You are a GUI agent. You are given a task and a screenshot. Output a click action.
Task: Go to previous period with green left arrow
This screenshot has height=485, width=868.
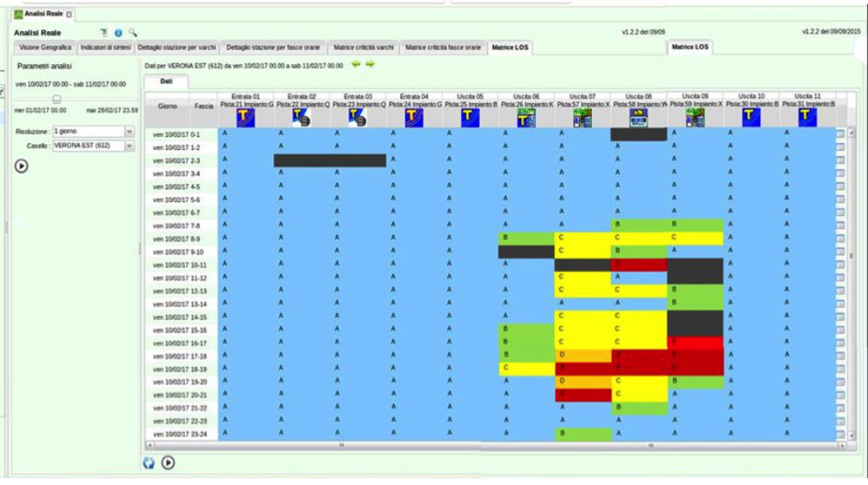tap(357, 65)
